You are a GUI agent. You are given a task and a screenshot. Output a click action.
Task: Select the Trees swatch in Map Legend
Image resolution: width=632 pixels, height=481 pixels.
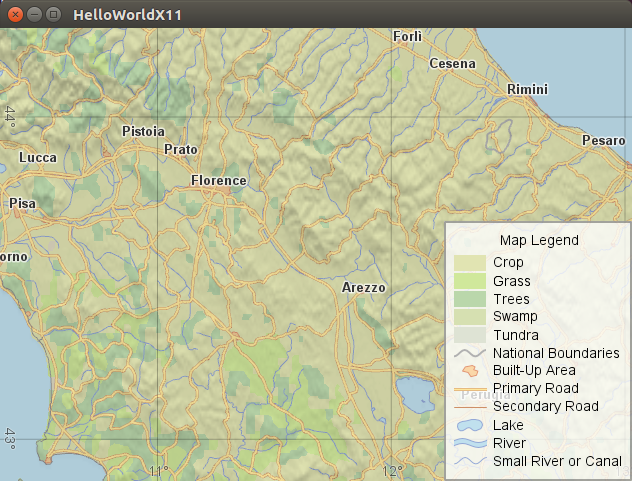coord(469,299)
